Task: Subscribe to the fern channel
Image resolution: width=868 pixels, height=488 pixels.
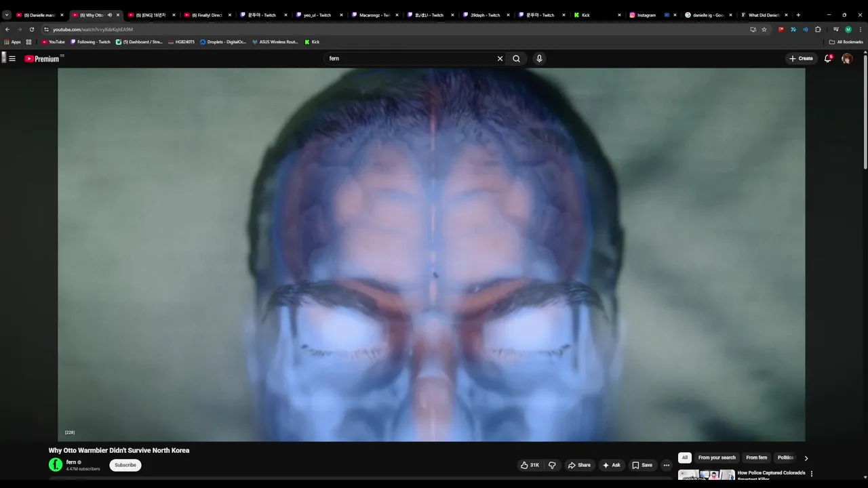Action: pos(125,465)
